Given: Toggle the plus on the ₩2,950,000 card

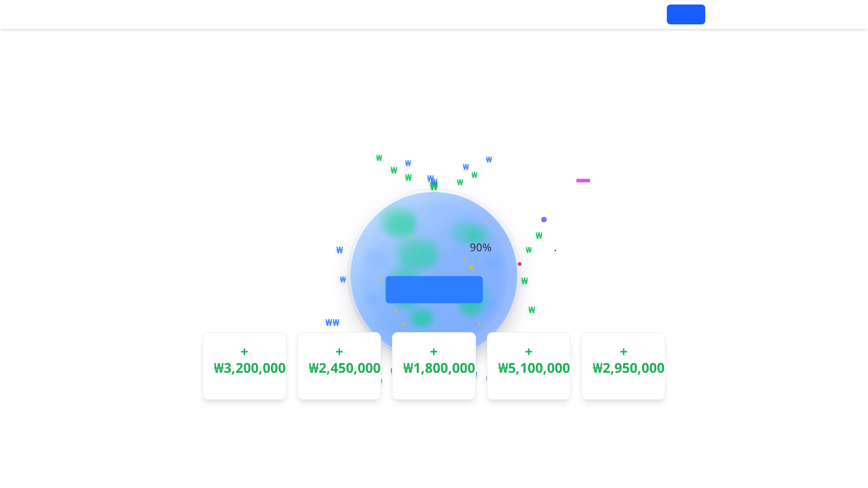Looking at the screenshot, I should pos(623,352).
